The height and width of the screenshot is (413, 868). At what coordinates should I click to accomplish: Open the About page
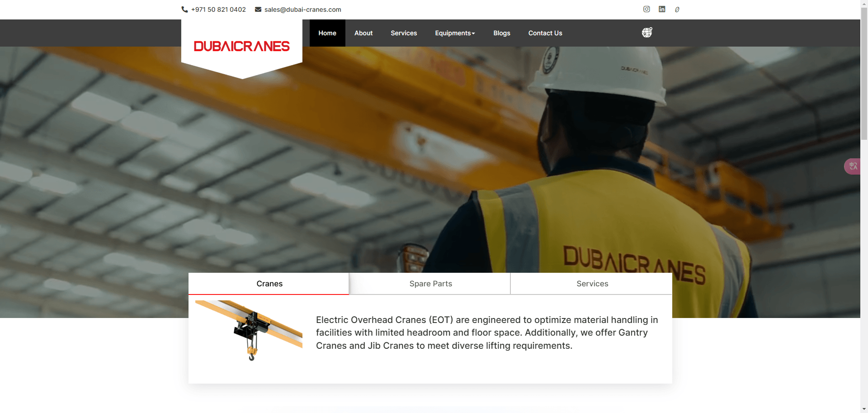point(363,33)
